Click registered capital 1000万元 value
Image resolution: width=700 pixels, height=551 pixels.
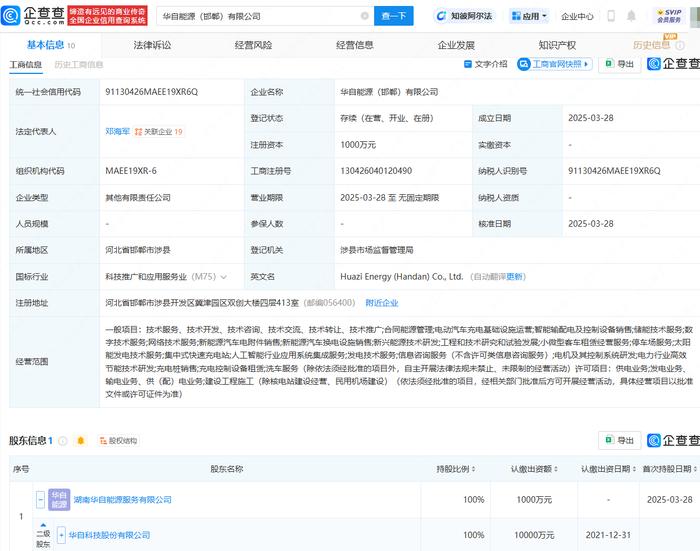pyautogui.click(x=358, y=145)
